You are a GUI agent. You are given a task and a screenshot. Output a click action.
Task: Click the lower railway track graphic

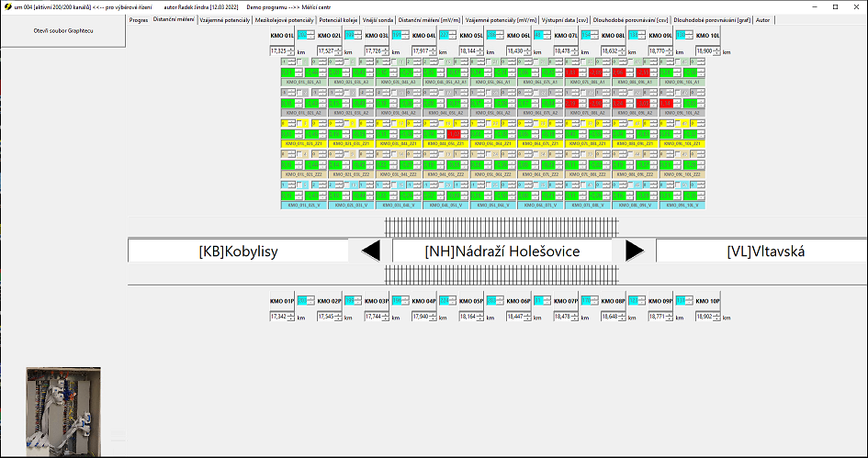[x=502, y=274]
